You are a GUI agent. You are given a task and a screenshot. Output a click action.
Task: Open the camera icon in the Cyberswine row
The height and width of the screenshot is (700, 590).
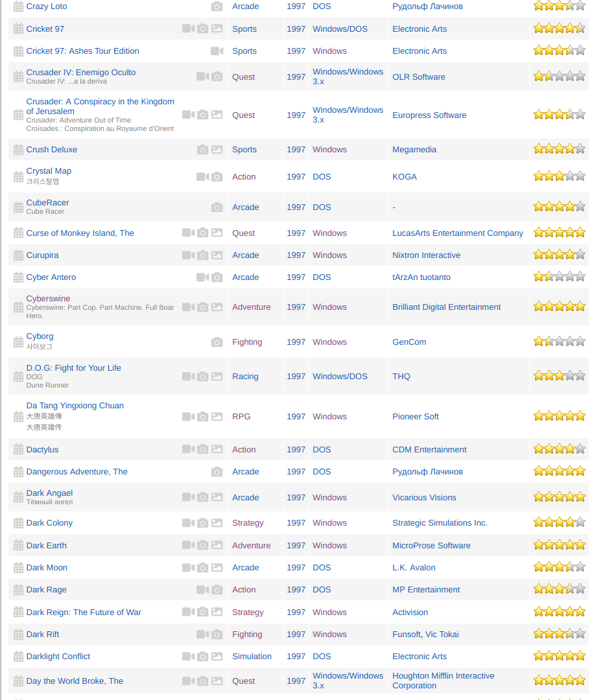203,307
